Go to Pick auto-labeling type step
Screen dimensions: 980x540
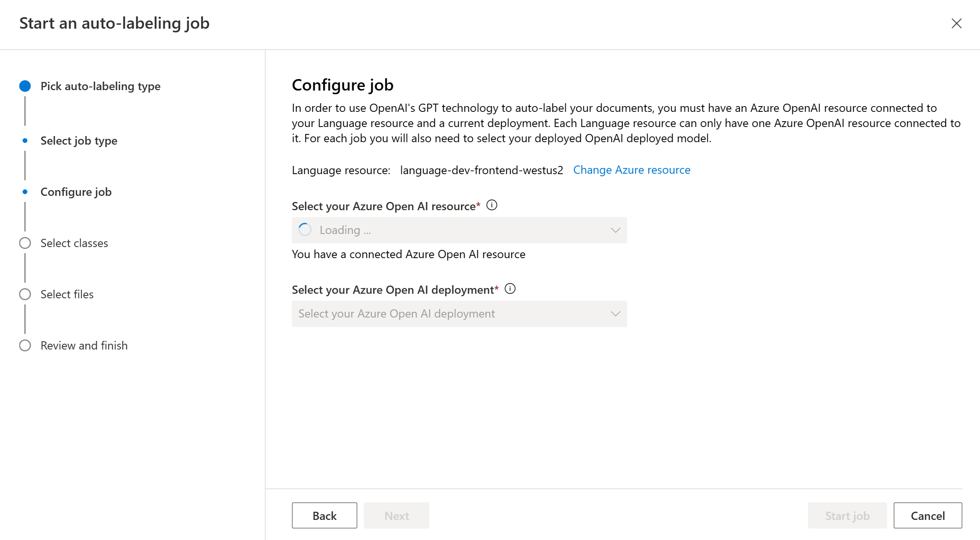pyautogui.click(x=100, y=86)
